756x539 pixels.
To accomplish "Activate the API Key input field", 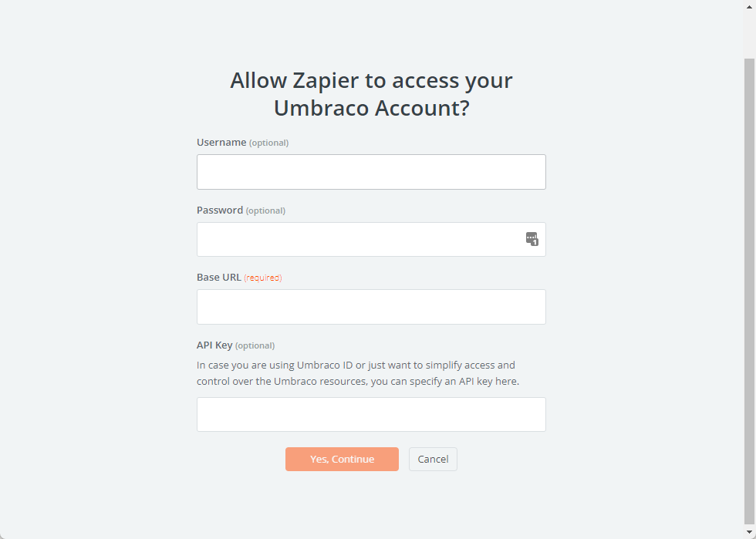I will pos(371,415).
